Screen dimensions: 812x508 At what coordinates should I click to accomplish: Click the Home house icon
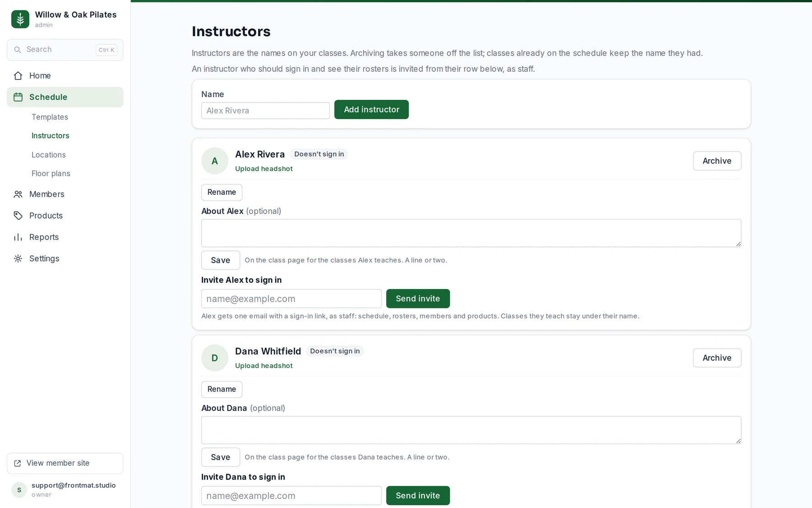(x=18, y=75)
